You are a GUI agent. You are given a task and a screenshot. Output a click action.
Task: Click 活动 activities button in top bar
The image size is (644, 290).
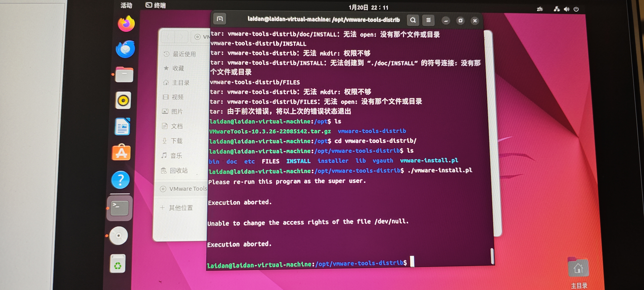tap(126, 6)
